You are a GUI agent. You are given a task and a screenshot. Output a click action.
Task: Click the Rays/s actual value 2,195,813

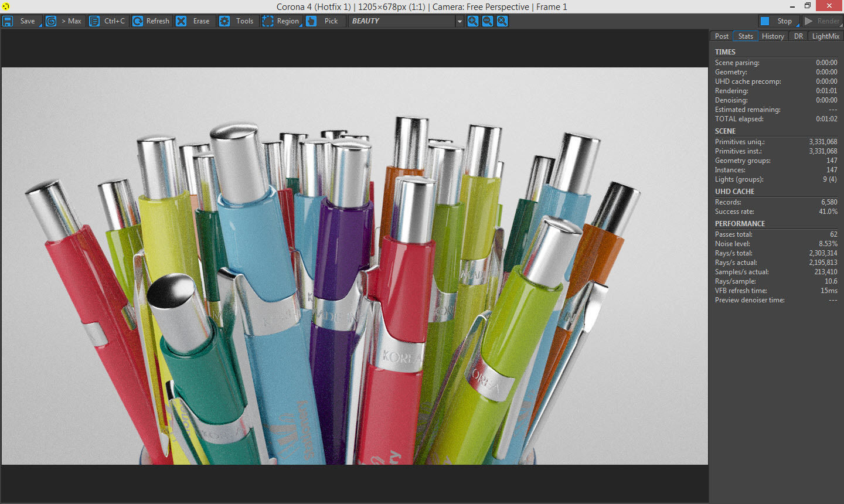click(823, 263)
